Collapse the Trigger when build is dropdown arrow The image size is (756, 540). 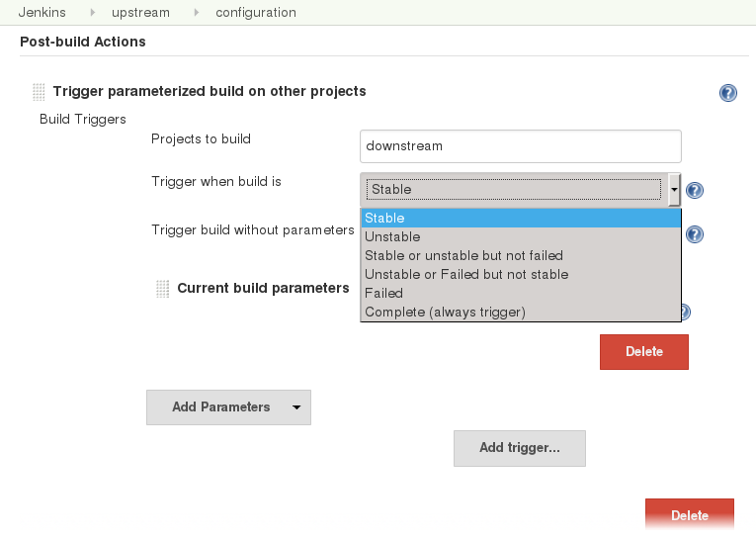(x=674, y=190)
